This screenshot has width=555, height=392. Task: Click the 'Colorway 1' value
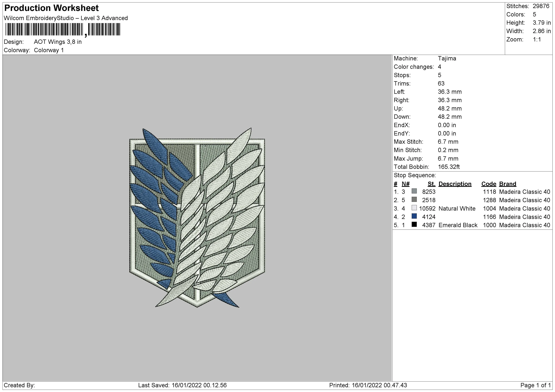(x=49, y=50)
